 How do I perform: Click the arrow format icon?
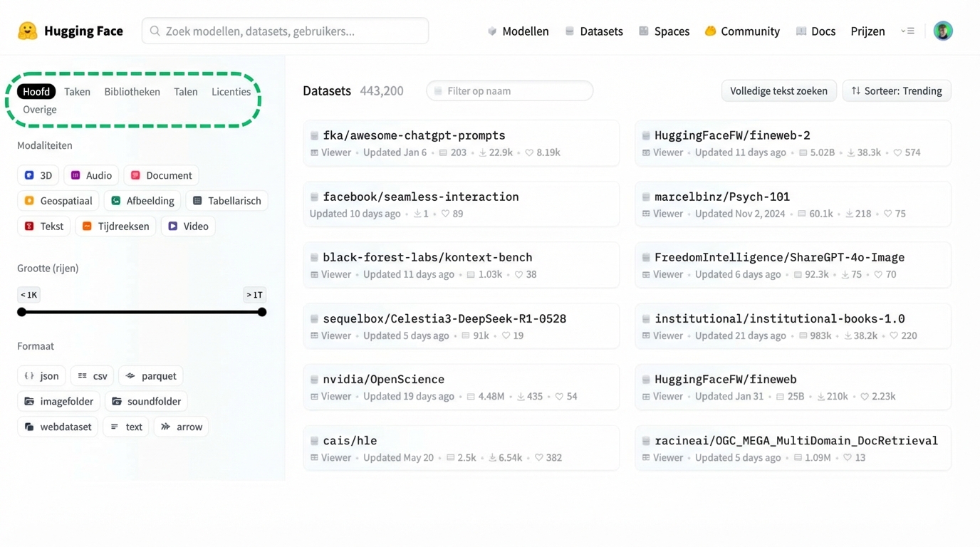(x=166, y=427)
